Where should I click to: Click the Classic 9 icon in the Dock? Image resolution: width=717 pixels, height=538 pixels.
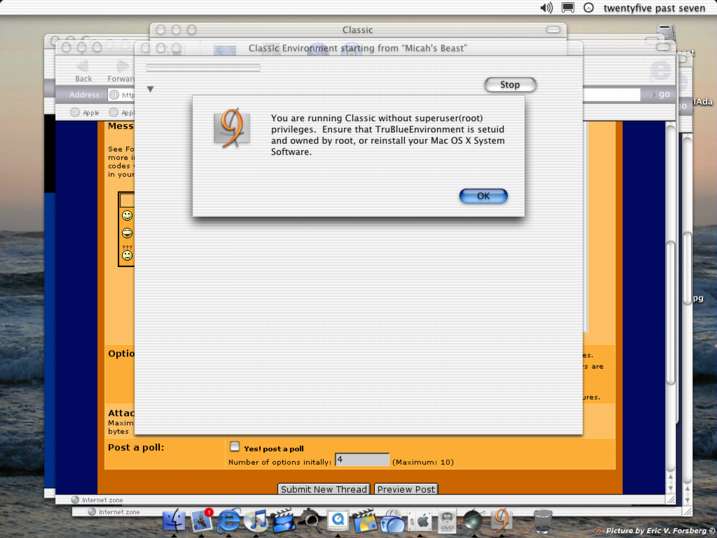coord(501,520)
